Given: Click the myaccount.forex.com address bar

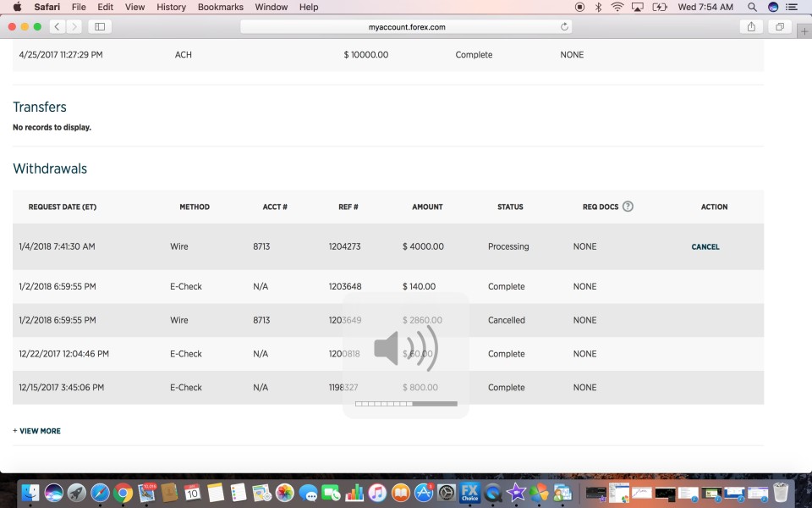Looking at the screenshot, I should coord(406,26).
